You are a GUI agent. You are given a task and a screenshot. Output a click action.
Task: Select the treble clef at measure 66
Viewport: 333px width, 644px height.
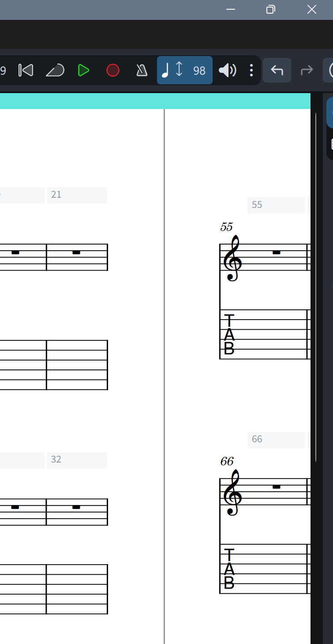pyautogui.click(x=232, y=493)
